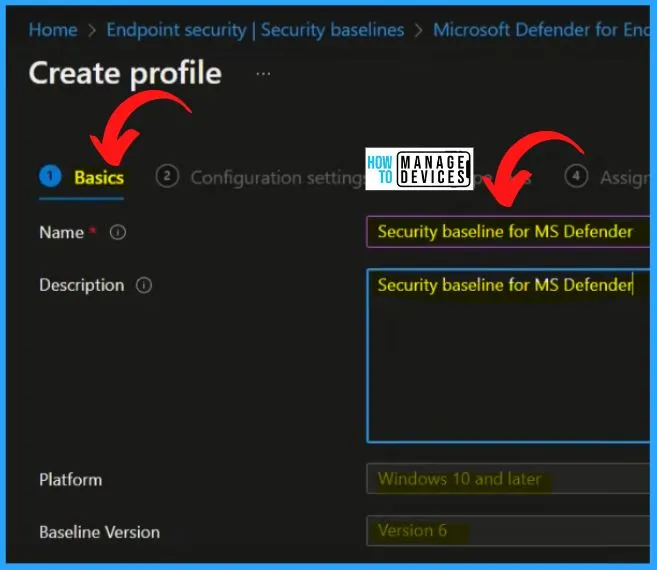Show info tooltip for Name field
Image resolution: width=657 pixels, height=570 pixels.
[118, 232]
